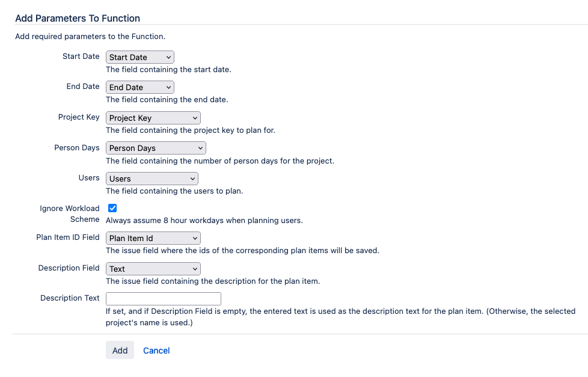Click the Description Field label
This screenshot has height=377, width=588.
[69, 268]
